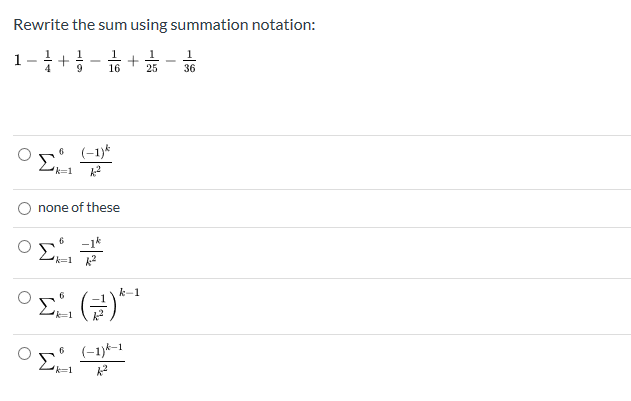
Task: Click the 'none of these' answer text
Action: pos(79,208)
